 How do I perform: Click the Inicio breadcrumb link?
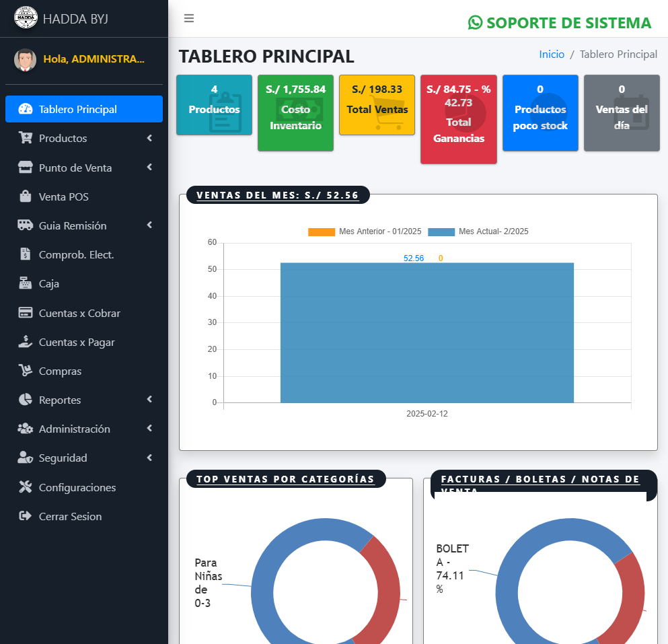click(552, 54)
